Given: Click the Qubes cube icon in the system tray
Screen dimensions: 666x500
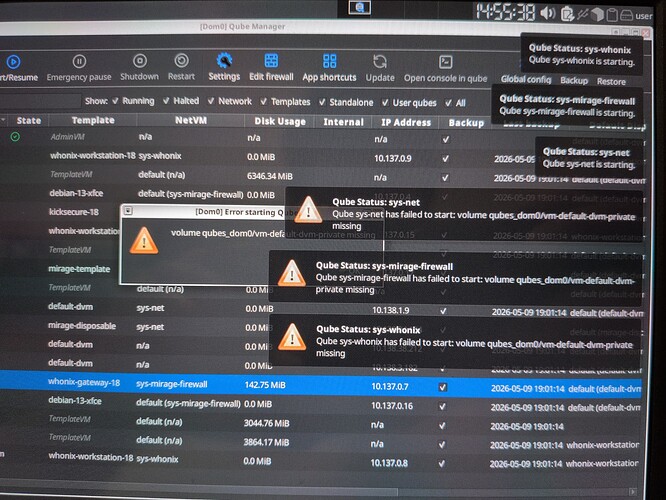Looking at the screenshot, I should point(597,15).
